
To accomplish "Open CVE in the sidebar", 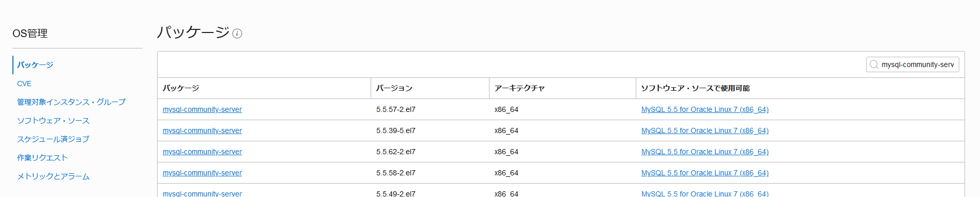I will point(24,84).
